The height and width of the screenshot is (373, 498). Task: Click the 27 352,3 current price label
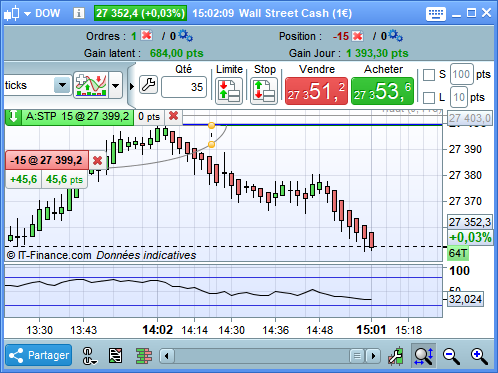(470, 222)
